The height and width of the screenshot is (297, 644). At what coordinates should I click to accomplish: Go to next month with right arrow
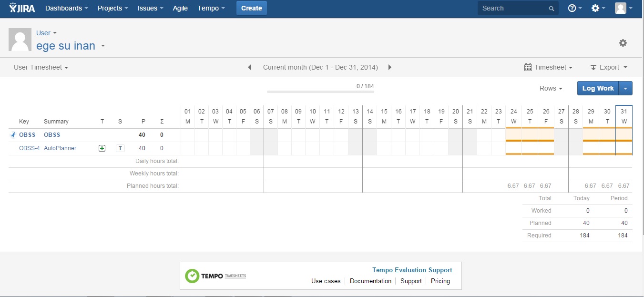pyautogui.click(x=390, y=67)
